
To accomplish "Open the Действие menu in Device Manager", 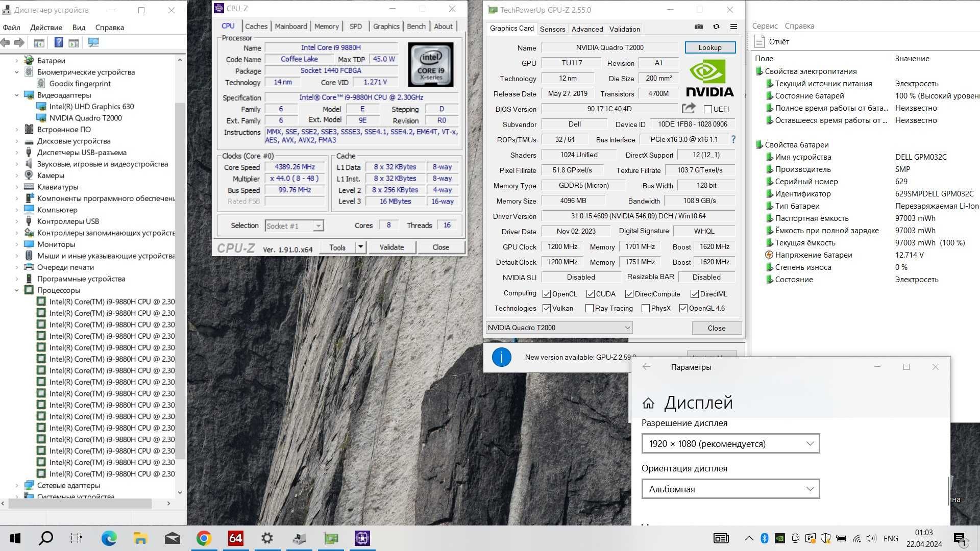I will click(x=46, y=28).
